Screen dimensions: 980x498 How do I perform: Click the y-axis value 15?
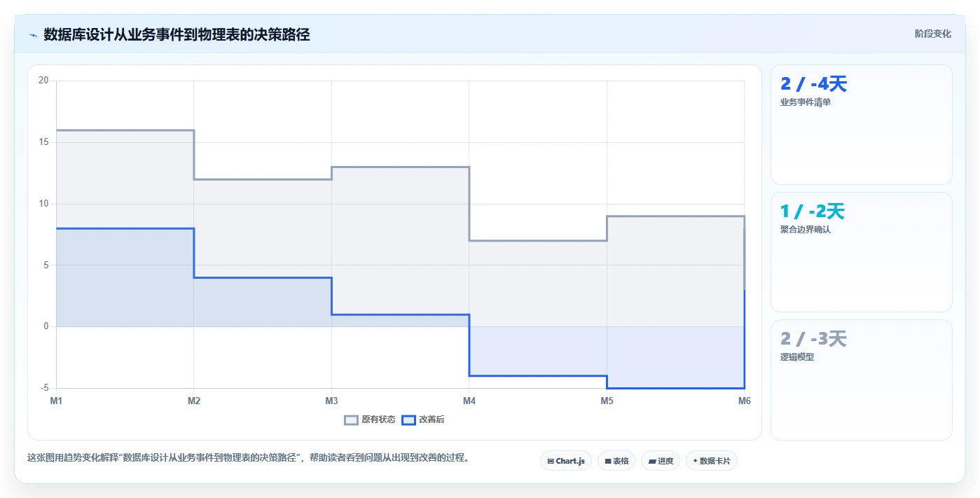[43, 142]
